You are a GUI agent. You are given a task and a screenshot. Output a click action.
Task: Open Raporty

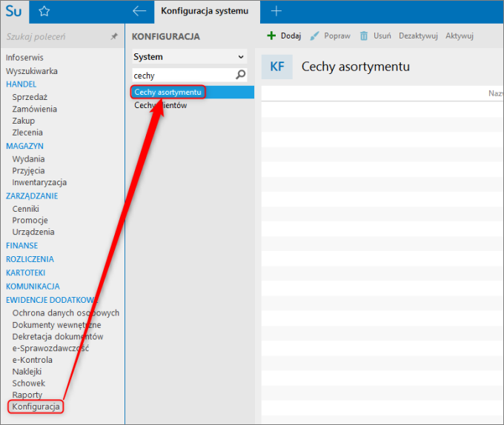27,395
